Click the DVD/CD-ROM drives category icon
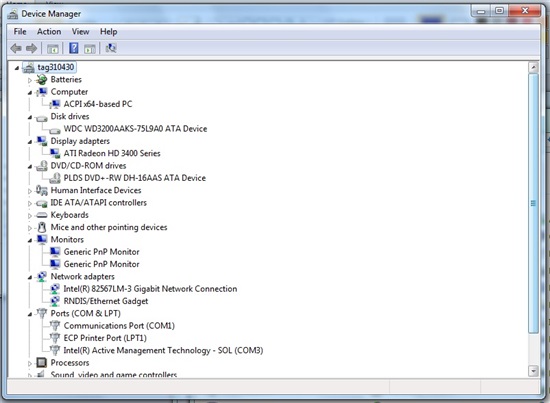 [x=42, y=166]
